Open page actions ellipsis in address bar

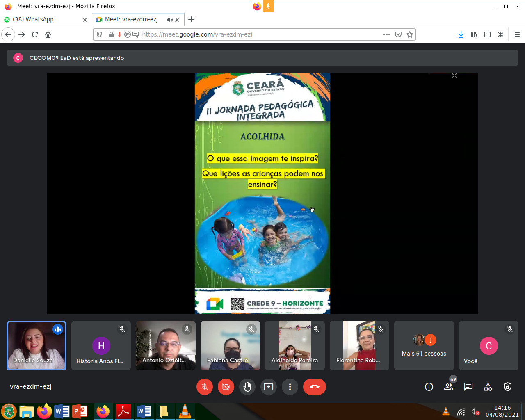[386, 34]
